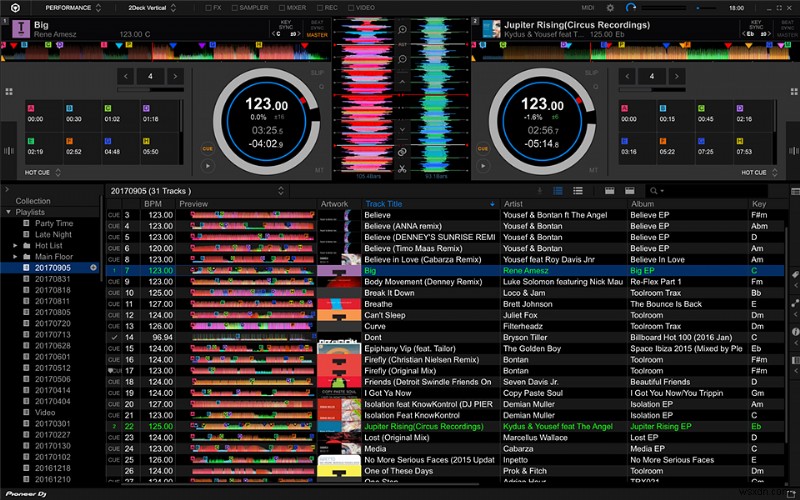Click the MASTER button on deck 1
Image resolution: width=800 pixels, height=500 pixels.
coord(317,35)
